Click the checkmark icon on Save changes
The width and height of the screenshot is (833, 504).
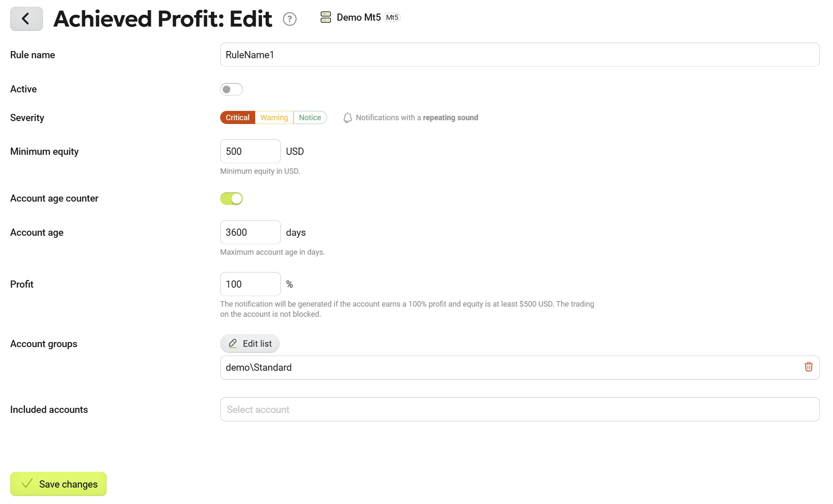(27, 484)
